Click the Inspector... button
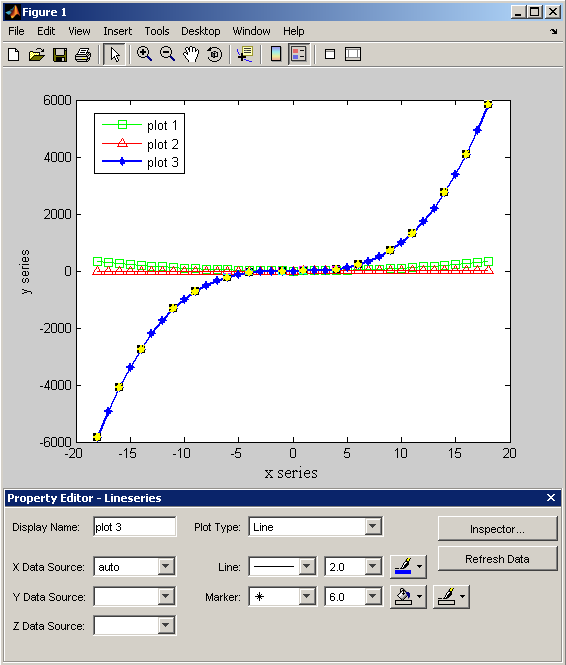 497,528
